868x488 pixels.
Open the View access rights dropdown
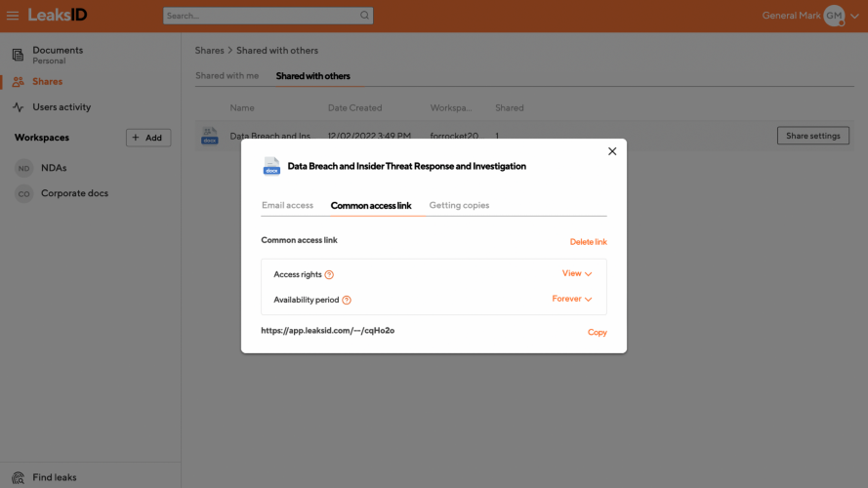point(577,273)
